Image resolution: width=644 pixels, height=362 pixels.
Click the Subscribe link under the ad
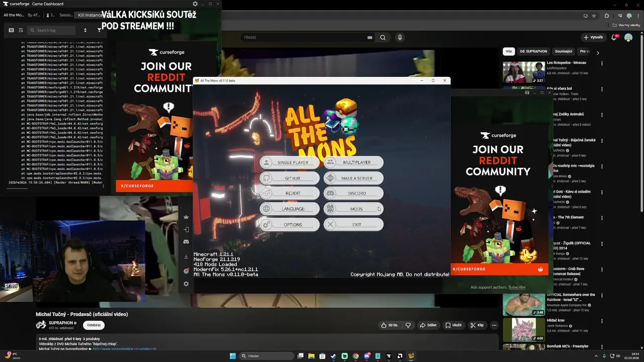point(517,287)
